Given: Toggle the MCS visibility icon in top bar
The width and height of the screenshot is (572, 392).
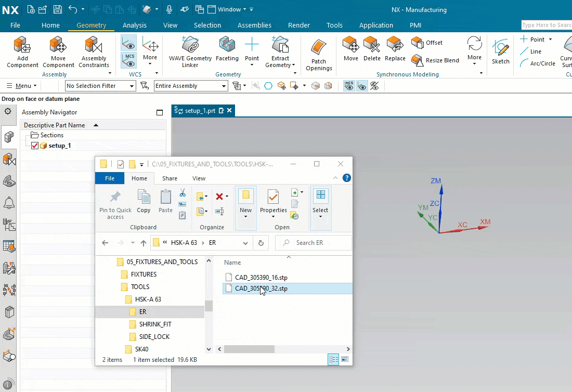Looking at the screenshot, I should [349, 86].
